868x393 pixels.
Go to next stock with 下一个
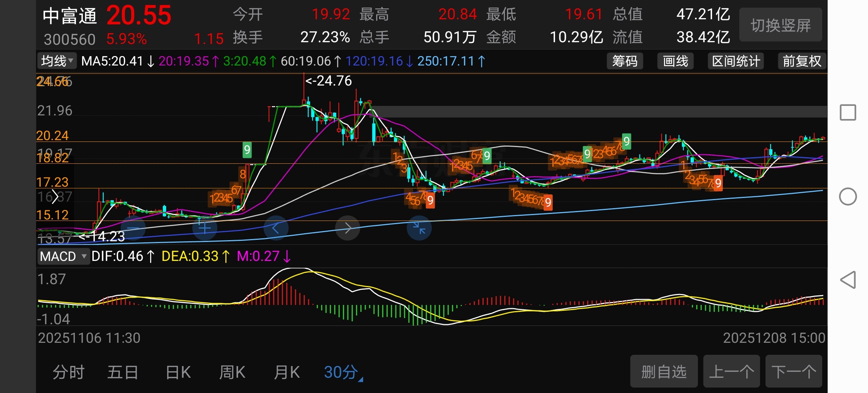[x=793, y=372]
